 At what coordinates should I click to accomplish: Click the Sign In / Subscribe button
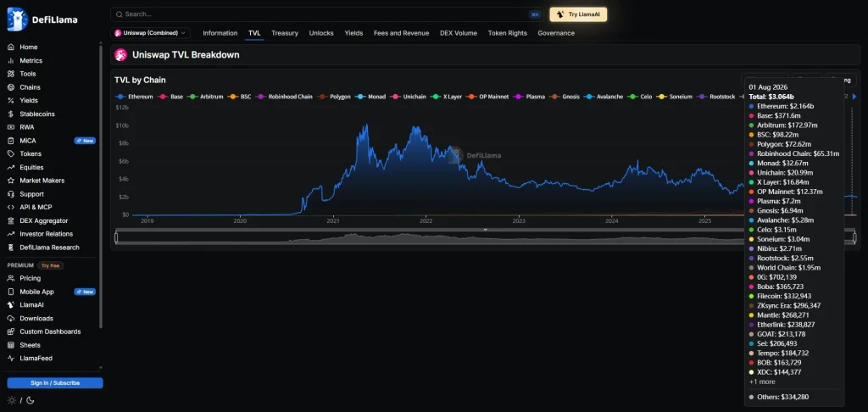click(x=55, y=383)
